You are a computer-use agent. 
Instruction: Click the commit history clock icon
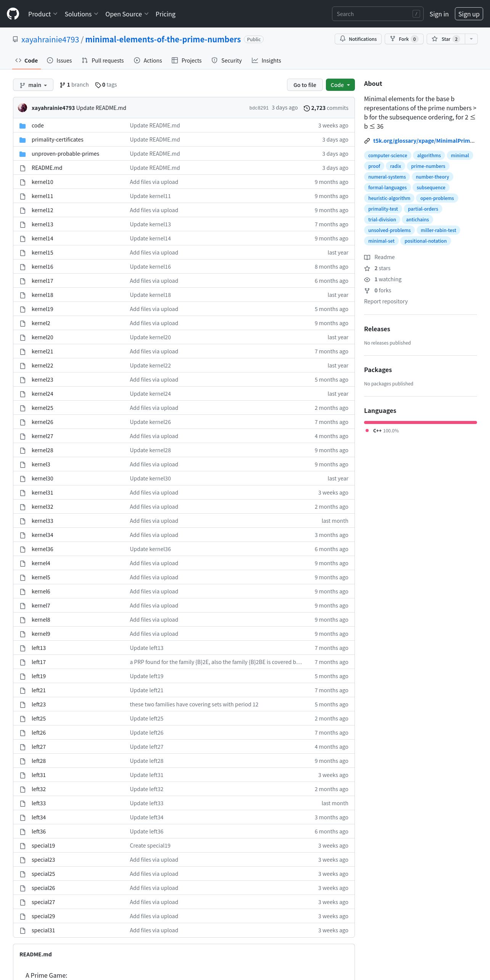pyautogui.click(x=306, y=108)
